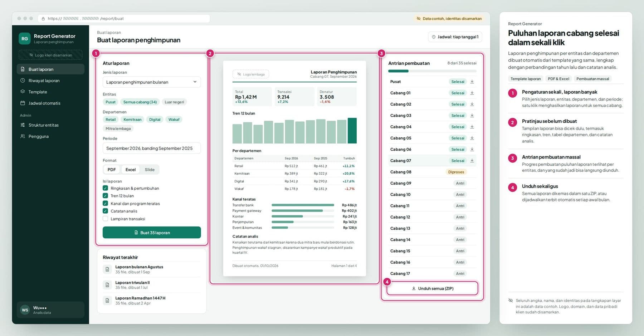This screenshot has height=336, width=644.
Task: Click the WS user avatar
Action: click(25, 310)
